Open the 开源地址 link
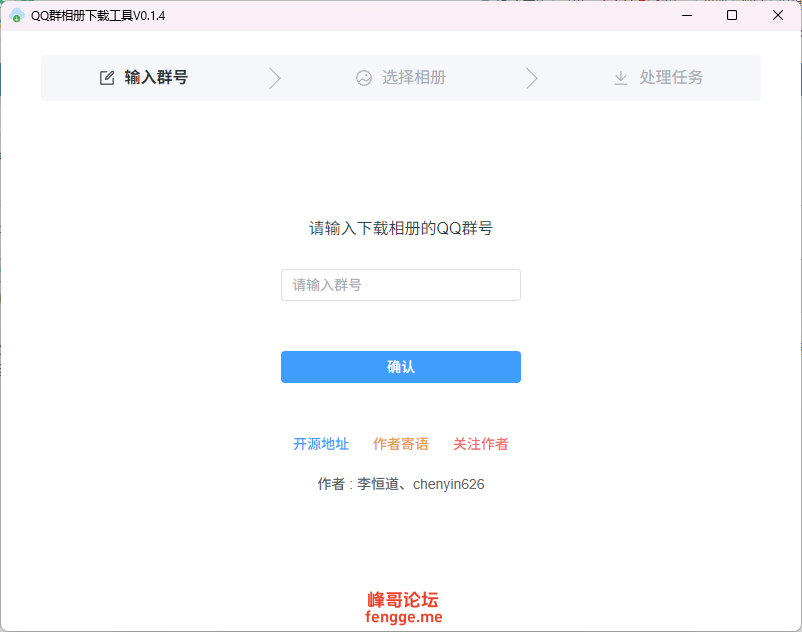Image resolution: width=802 pixels, height=632 pixels. point(321,444)
